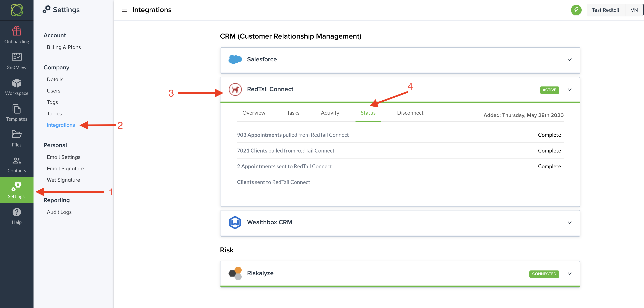Click the app logo in sidebar
This screenshot has width=644, height=308.
(16, 10)
